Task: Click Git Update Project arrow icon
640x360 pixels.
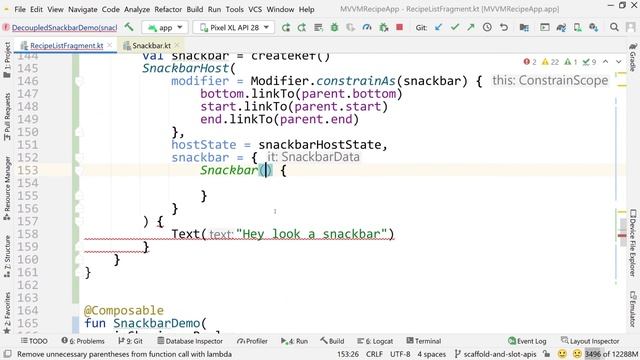Action: [438, 27]
